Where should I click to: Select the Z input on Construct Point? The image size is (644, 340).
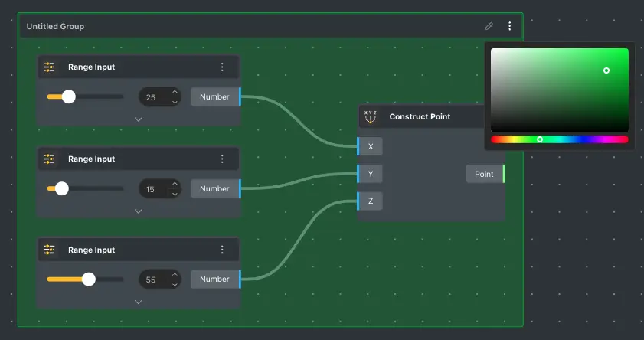(x=371, y=201)
